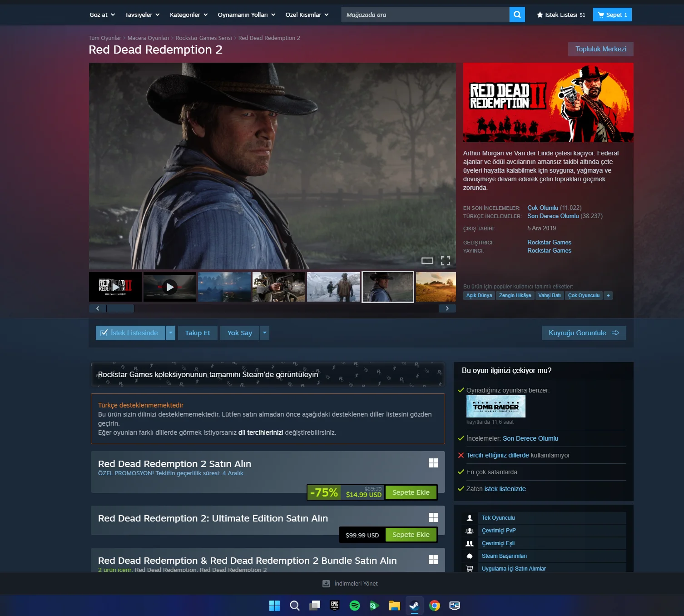Open Windows Search from the taskbar
The height and width of the screenshot is (616, 684).
(295, 606)
